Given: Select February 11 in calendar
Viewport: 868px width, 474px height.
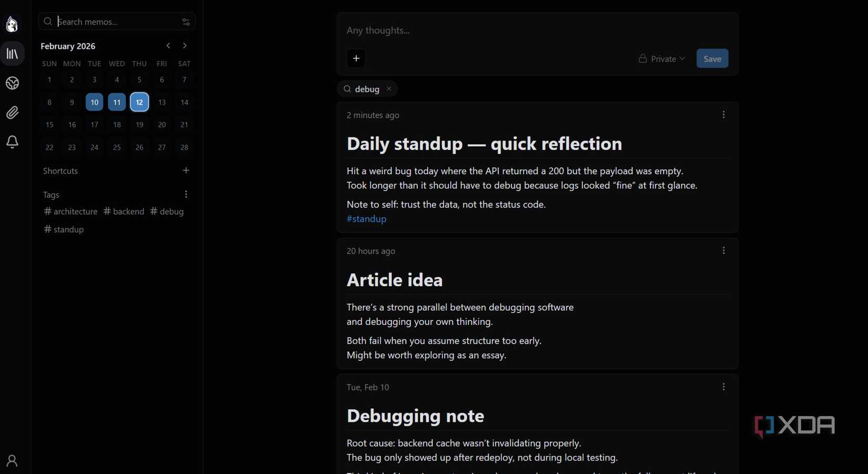Looking at the screenshot, I should (117, 102).
